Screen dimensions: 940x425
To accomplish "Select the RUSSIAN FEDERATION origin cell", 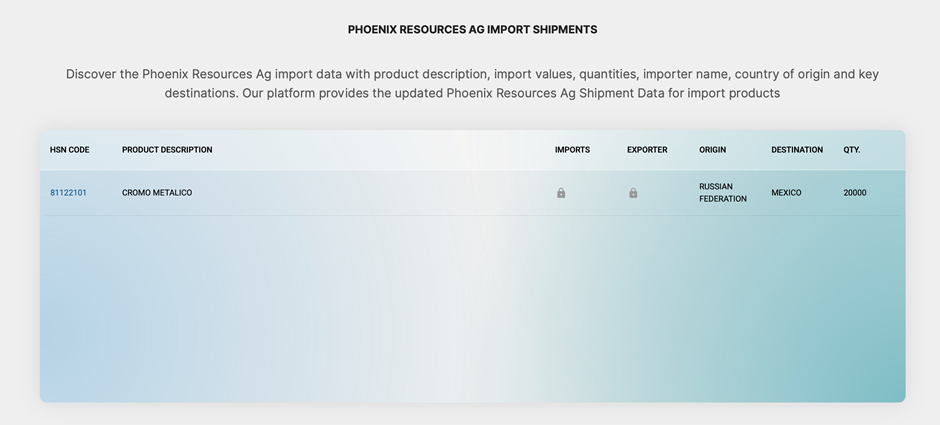I will 723,193.
